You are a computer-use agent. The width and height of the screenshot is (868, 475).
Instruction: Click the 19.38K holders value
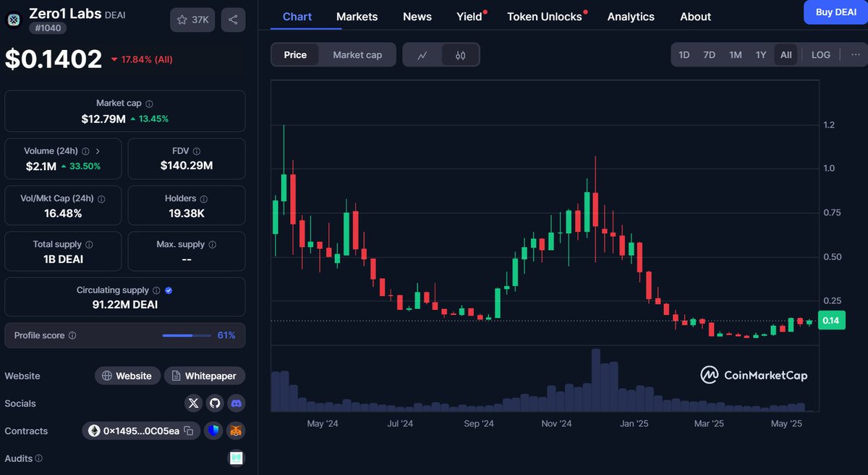[x=187, y=213]
